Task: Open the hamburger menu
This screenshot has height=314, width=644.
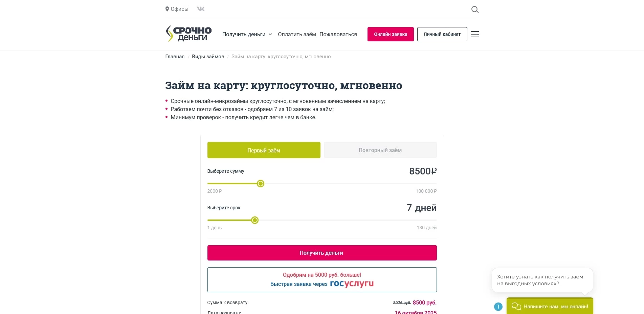Action: (x=475, y=34)
